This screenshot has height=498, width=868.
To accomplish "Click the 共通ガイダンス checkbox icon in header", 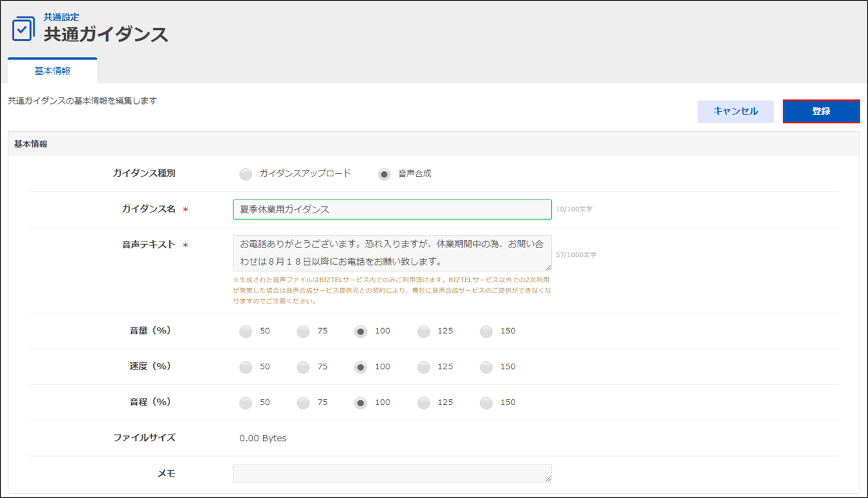I will (23, 30).
